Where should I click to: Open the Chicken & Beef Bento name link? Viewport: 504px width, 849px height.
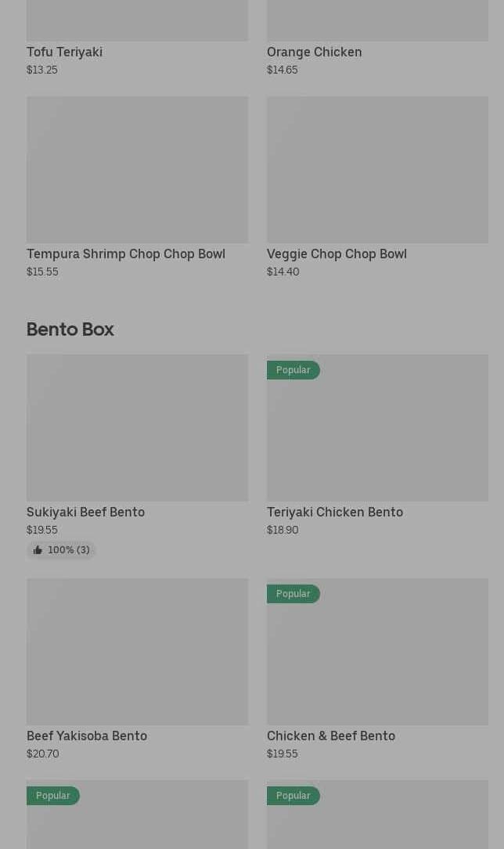[x=330, y=736]
